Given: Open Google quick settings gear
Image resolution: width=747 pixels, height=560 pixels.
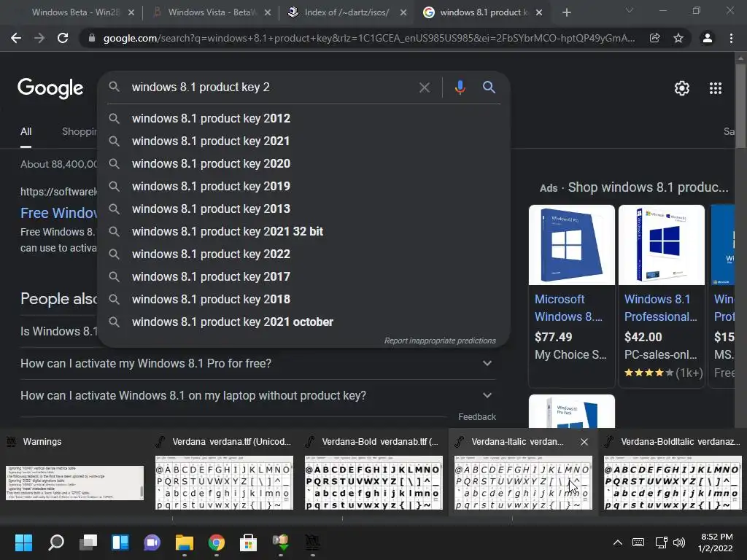Looking at the screenshot, I should point(682,88).
